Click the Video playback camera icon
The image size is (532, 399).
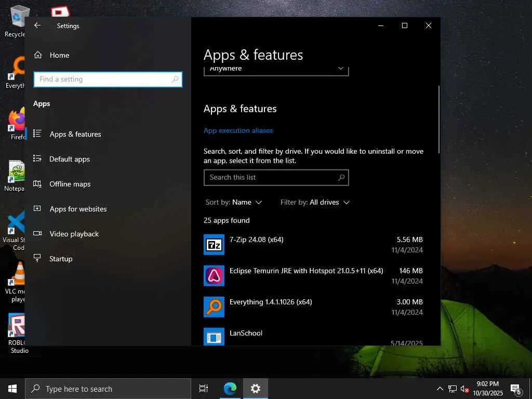pyautogui.click(x=37, y=233)
